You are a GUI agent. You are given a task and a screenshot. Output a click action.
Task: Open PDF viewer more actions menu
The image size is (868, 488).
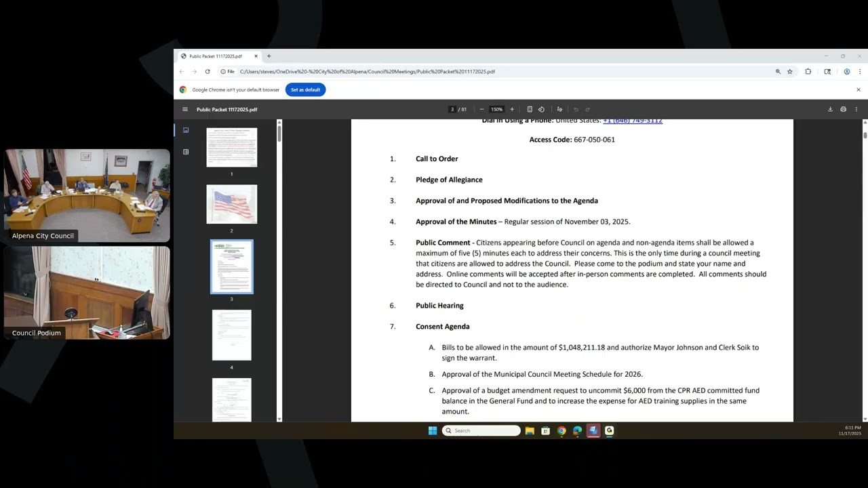856,109
